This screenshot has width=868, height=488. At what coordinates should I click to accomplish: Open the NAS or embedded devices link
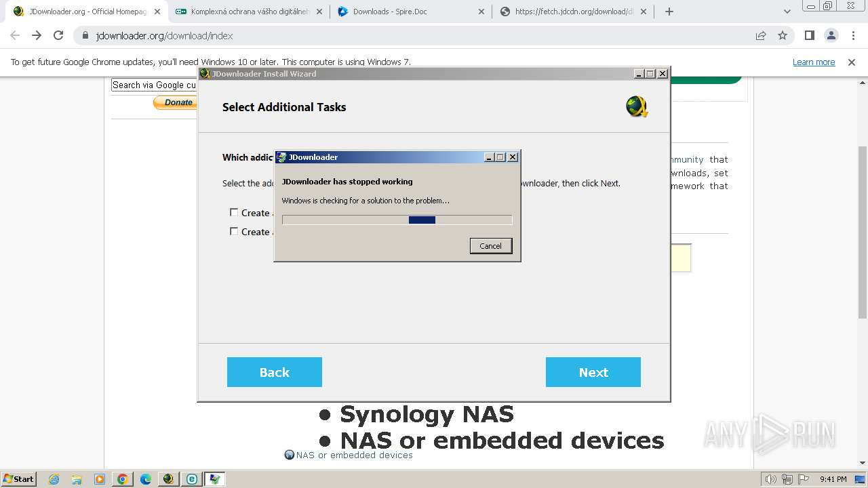pos(355,455)
